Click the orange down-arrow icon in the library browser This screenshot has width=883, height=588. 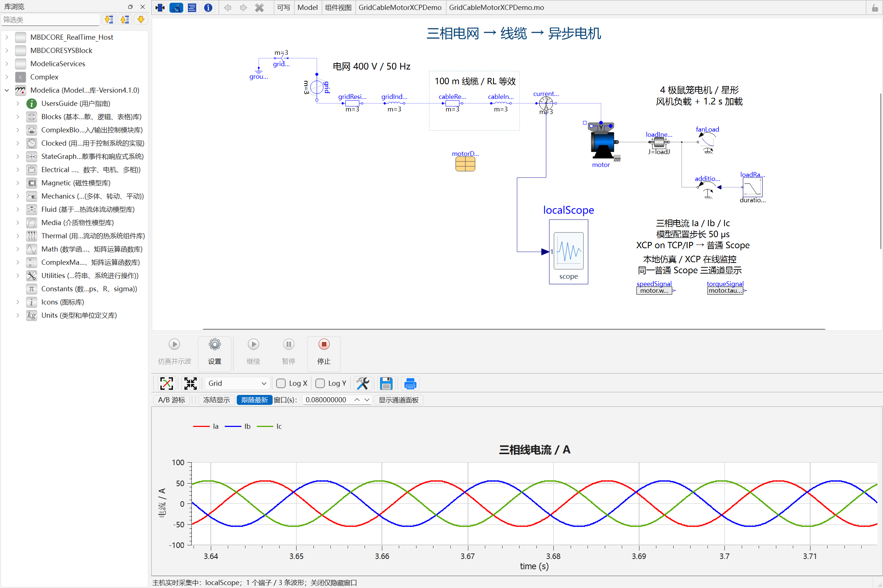(141, 19)
